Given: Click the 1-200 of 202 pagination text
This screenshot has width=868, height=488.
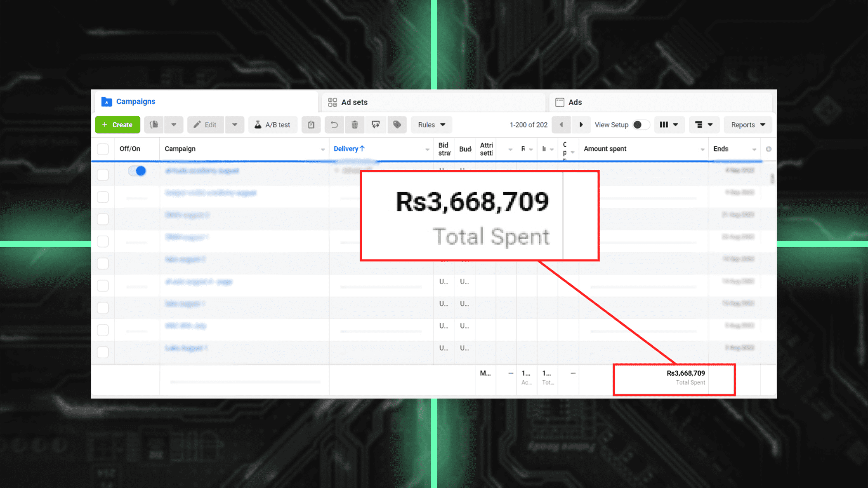Looking at the screenshot, I should [x=528, y=125].
